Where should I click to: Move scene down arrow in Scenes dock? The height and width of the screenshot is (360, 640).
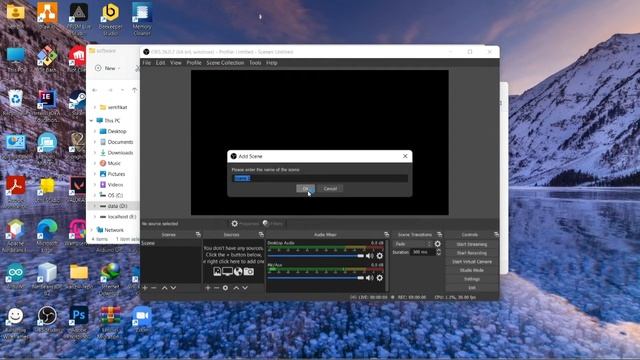[173, 288]
